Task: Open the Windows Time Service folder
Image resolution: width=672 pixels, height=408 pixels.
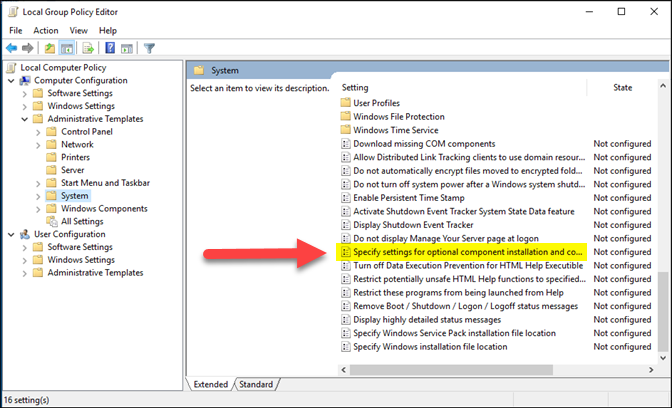Action: 395,130
